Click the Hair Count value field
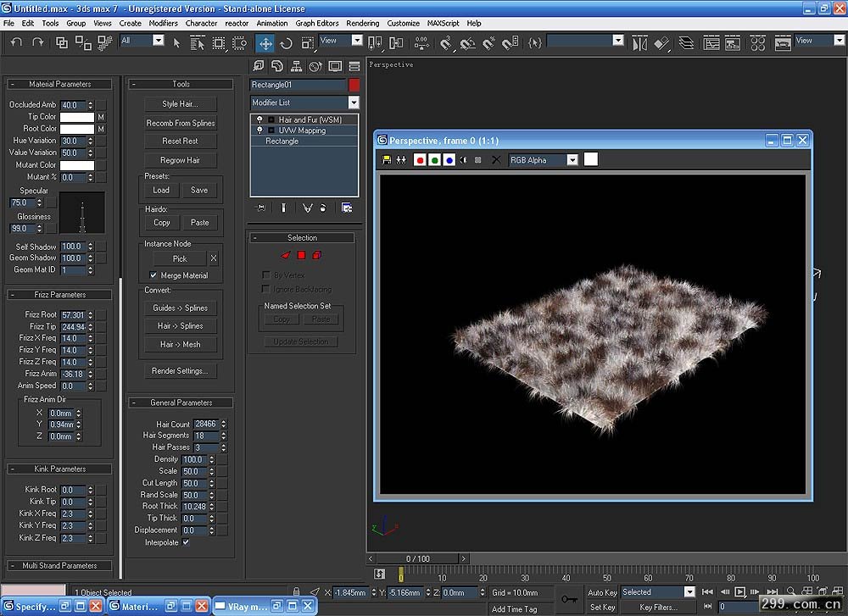Viewport: 848px width, 616px height. pos(205,425)
